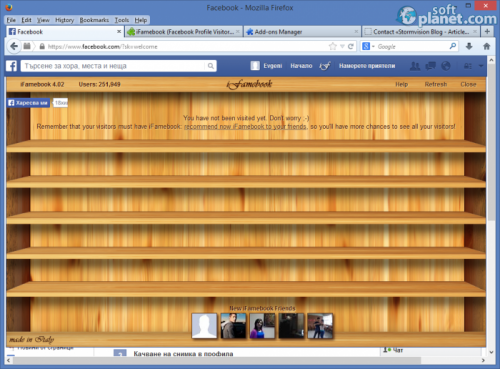
Task: Click the Users: 251,949 counter
Action: [x=99, y=84]
